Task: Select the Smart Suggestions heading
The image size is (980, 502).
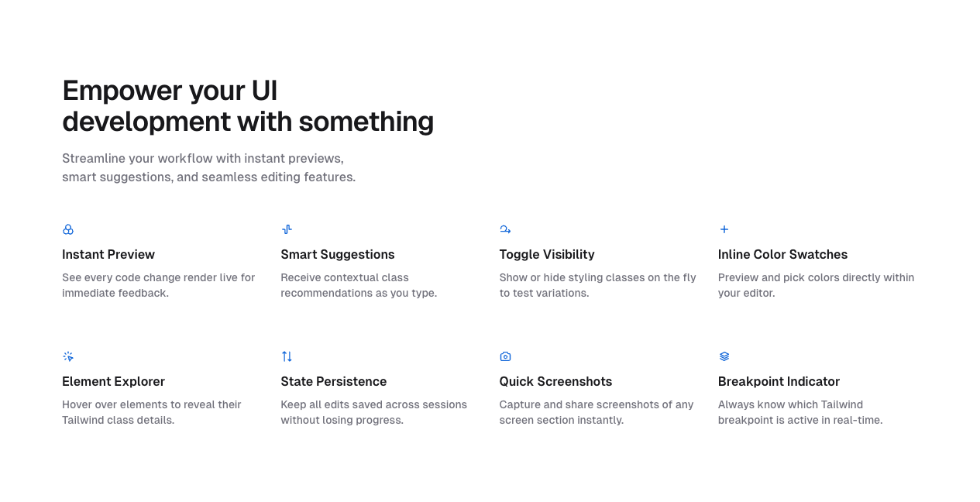Action: (x=337, y=254)
